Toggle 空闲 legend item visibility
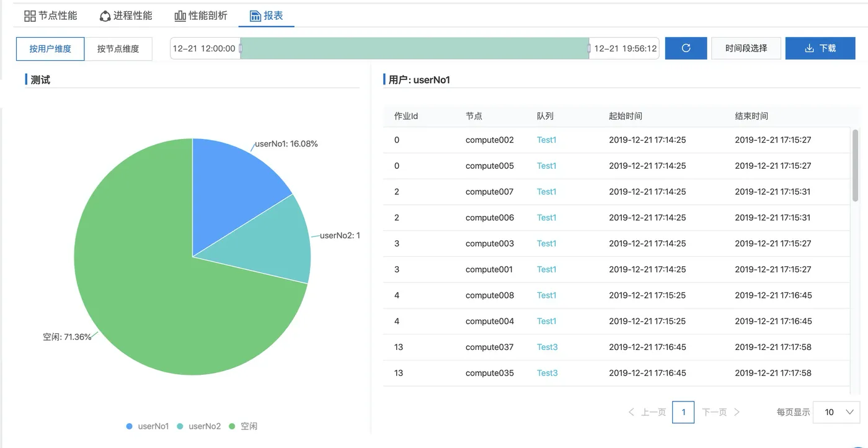868x448 pixels. coord(243,426)
